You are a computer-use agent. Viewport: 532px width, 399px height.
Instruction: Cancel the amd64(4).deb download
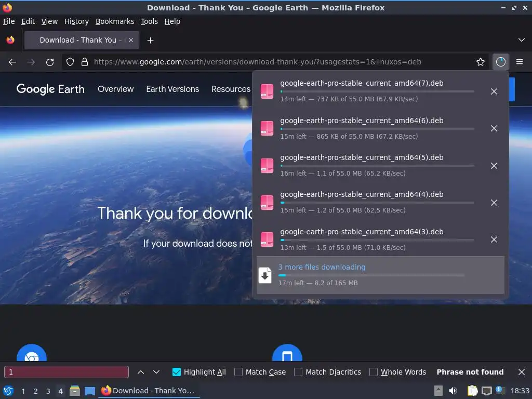[x=494, y=203]
